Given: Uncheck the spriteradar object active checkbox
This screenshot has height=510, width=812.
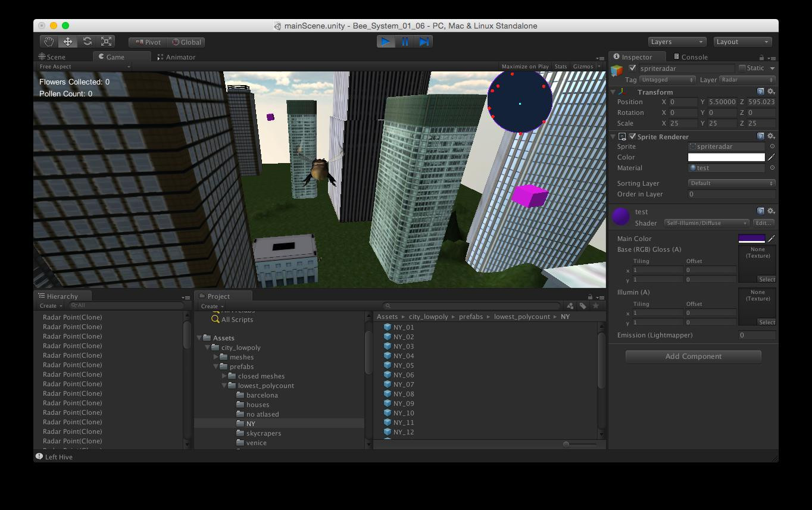Looking at the screenshot, I should [x=632, y=68].
